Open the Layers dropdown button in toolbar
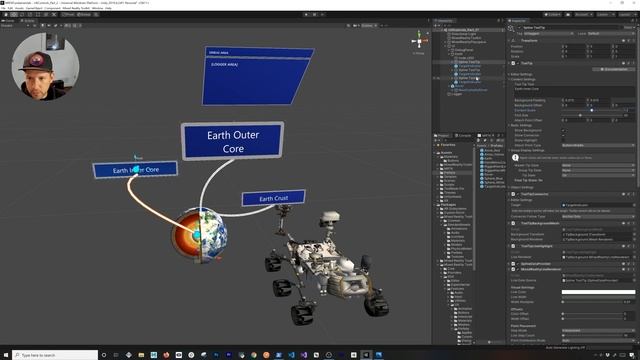Viewport: 640px width, 360px height. pyautogui.click(x=605, y=15)
